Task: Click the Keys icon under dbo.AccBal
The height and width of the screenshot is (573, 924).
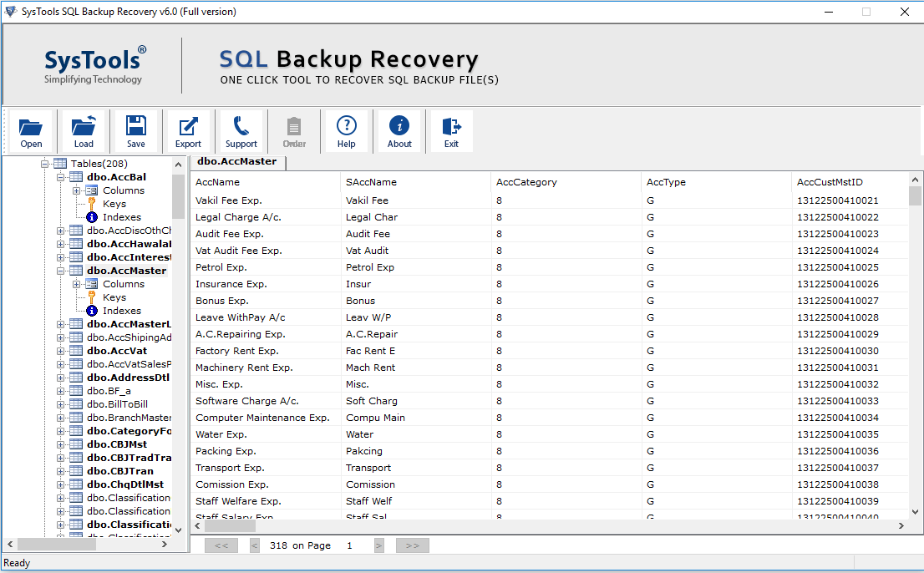Action: click(x=92, y=204)
